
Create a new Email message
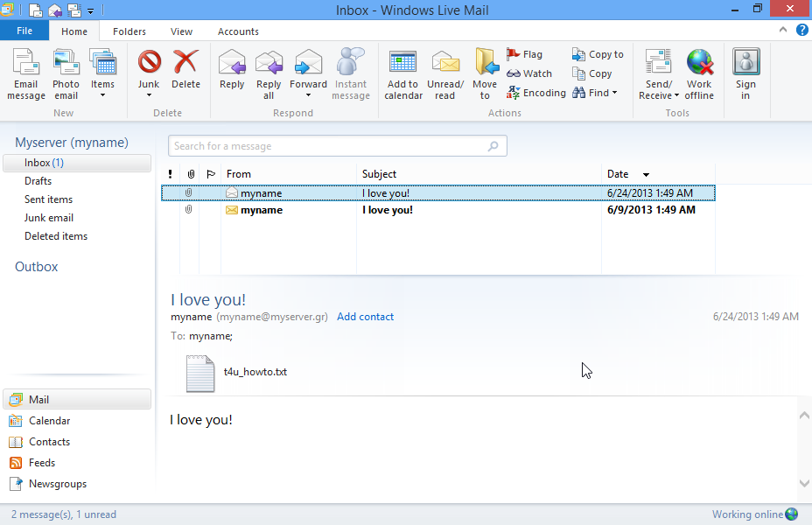point(26,74)
